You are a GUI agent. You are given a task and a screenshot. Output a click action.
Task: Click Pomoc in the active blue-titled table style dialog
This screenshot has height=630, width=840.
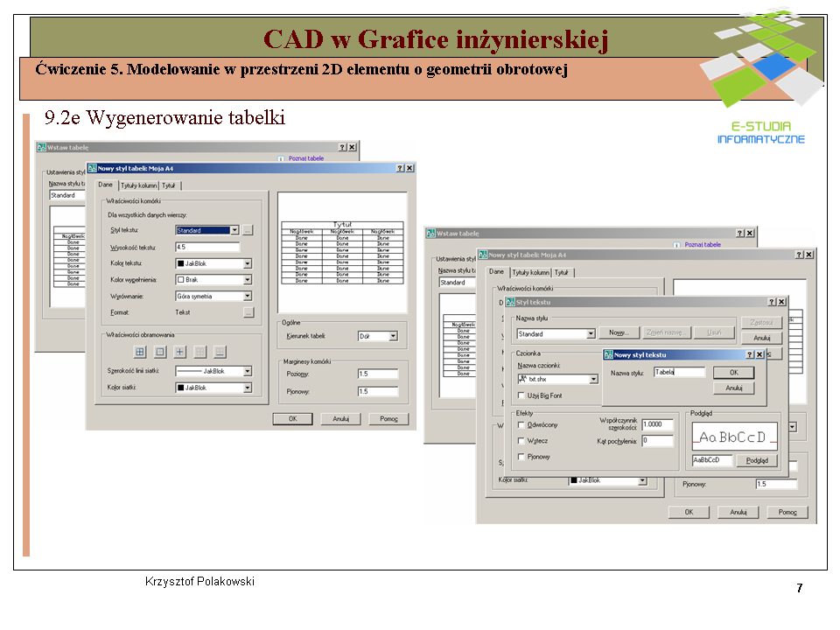coord(388,419)
